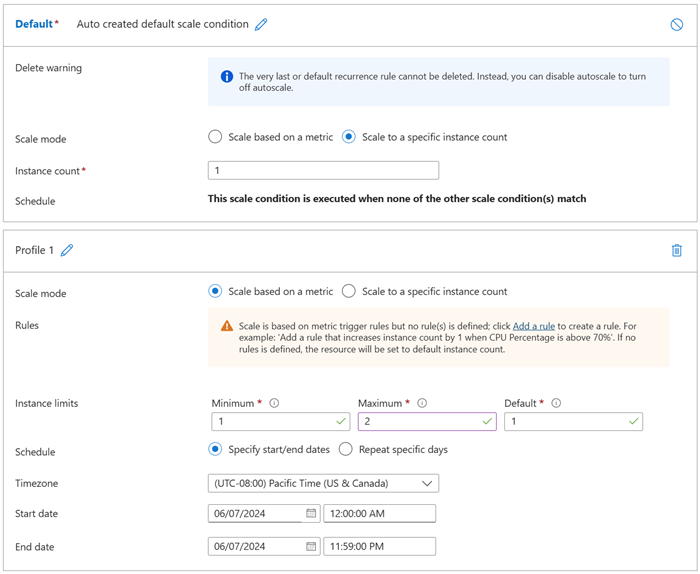Image resolution: width=700 pixels, height=574 pixels.
Task: Click the orange warning triangle in Rules
Action: [x=227, y=326]
